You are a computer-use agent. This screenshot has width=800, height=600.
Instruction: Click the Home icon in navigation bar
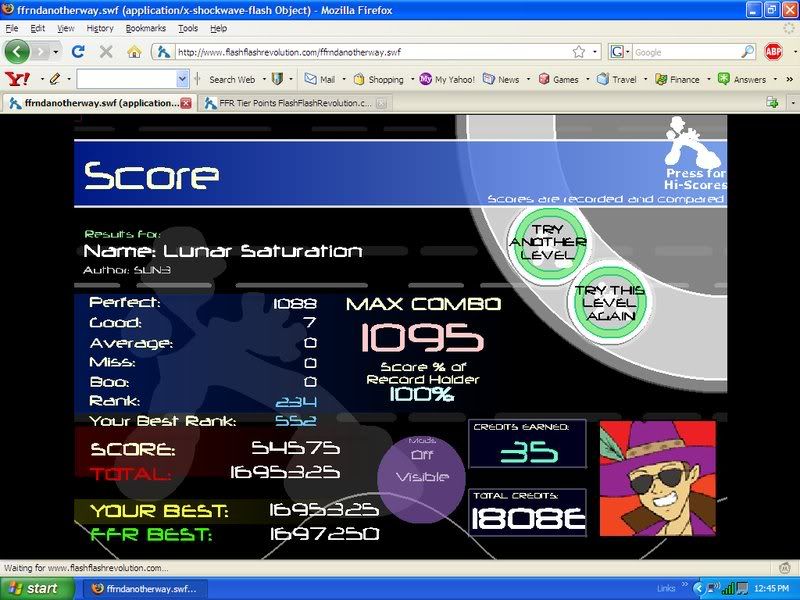(x=134, y=51)
